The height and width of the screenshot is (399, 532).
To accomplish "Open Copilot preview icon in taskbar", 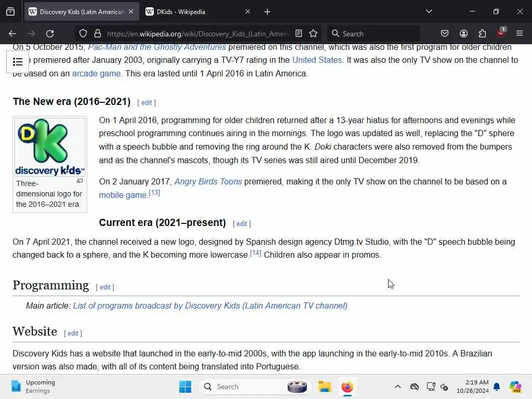I will [x=515, y=387].
